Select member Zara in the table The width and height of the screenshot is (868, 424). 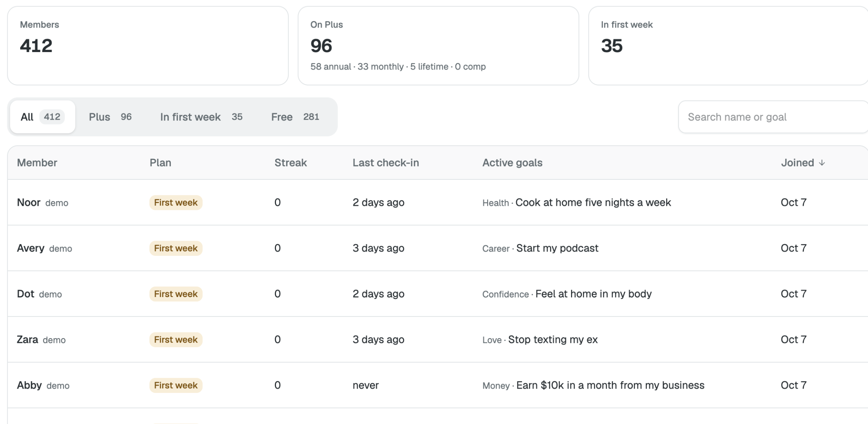(x=28, y=340)
